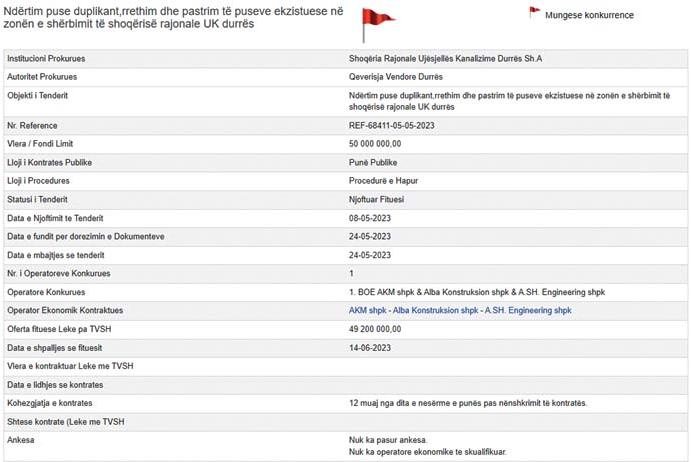The width and height of the screenshot is (691, 462).
Task: Click the 12 muaj contract duration text
Action: (x=467, y=403)
